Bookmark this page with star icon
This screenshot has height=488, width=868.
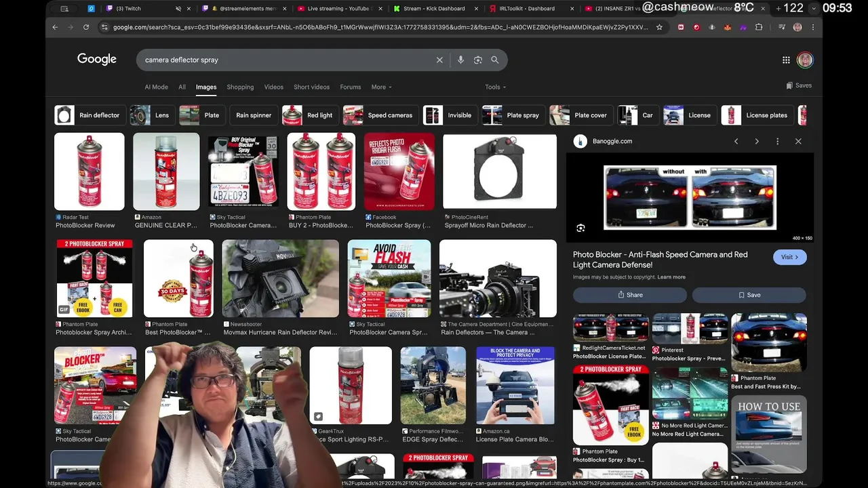(x=659, y=27)
